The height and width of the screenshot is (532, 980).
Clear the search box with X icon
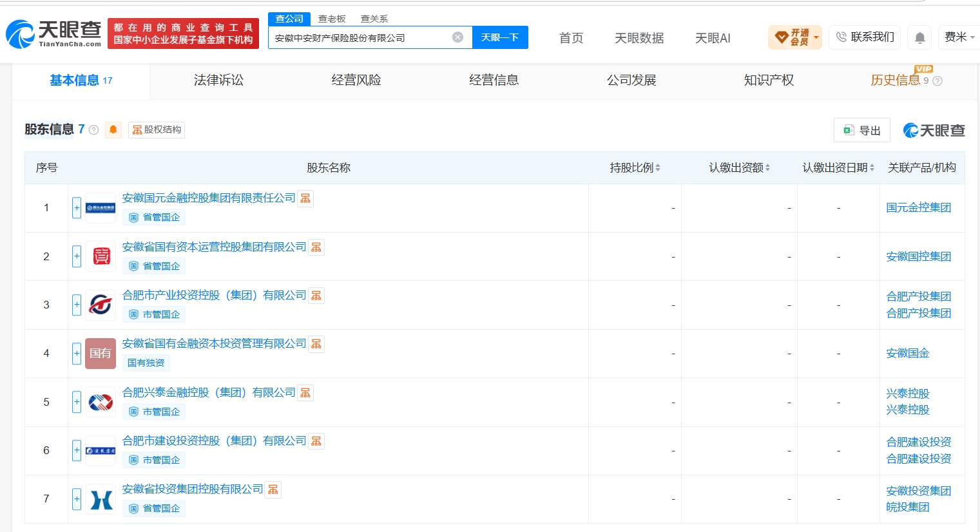point(457,37)
